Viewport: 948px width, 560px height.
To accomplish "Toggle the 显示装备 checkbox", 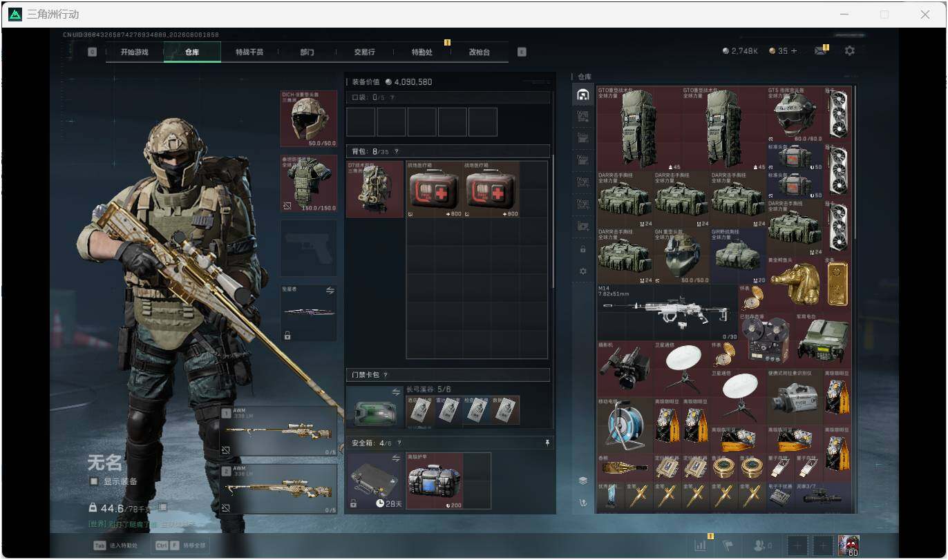I will point(94,481).
